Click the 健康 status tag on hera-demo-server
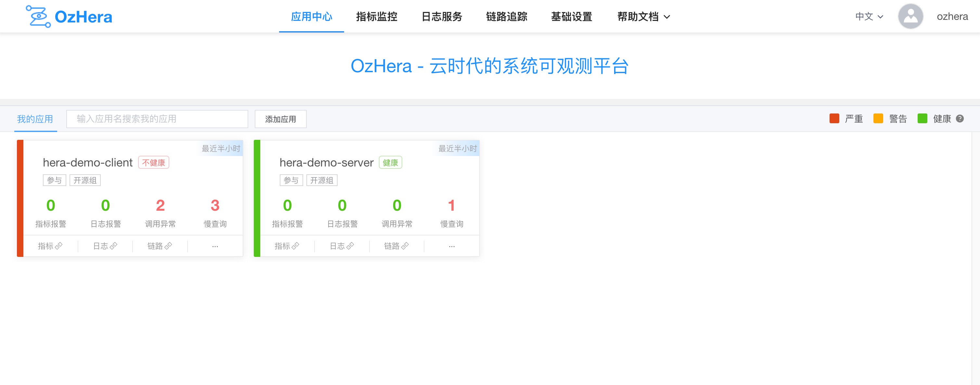The width and height of the screenshot is (980, 385). [390, 163]
